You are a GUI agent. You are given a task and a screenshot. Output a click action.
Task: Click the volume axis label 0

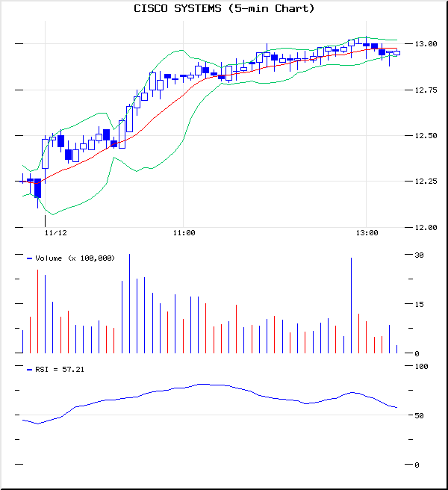click(x=417, y=353)
